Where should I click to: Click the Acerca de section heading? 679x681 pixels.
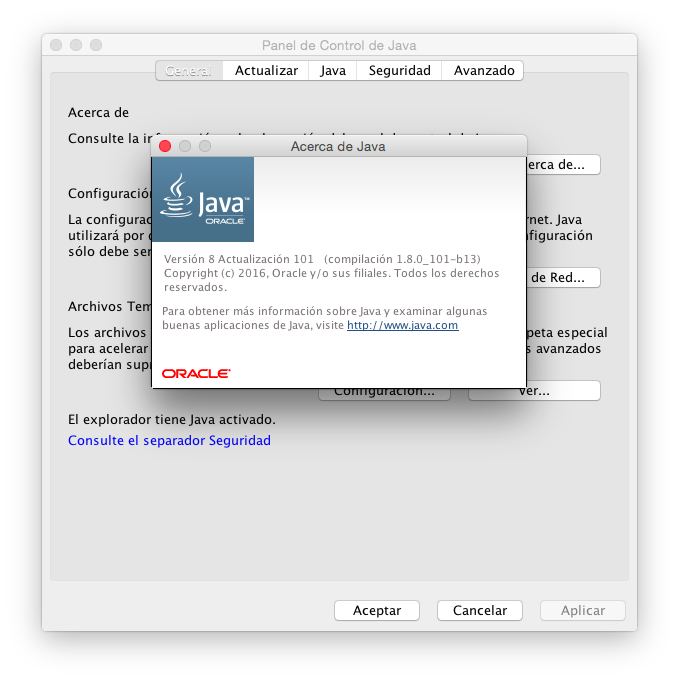pyautogui.click(x=98, y=112)
